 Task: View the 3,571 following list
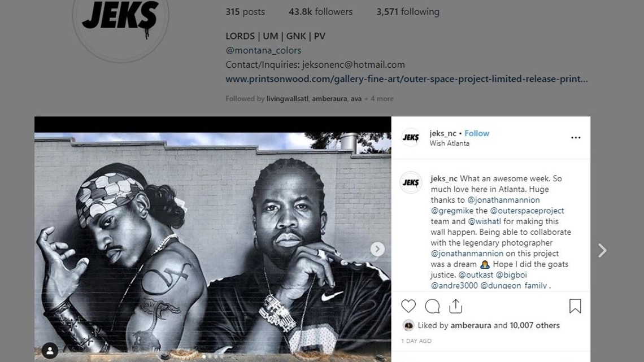[x=408, y=12]
